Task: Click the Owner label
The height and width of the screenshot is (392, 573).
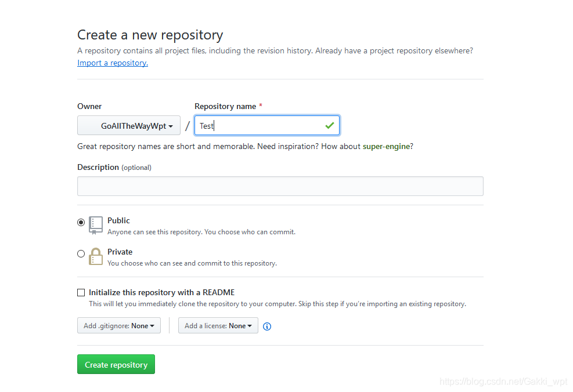Action: point(89,106)
